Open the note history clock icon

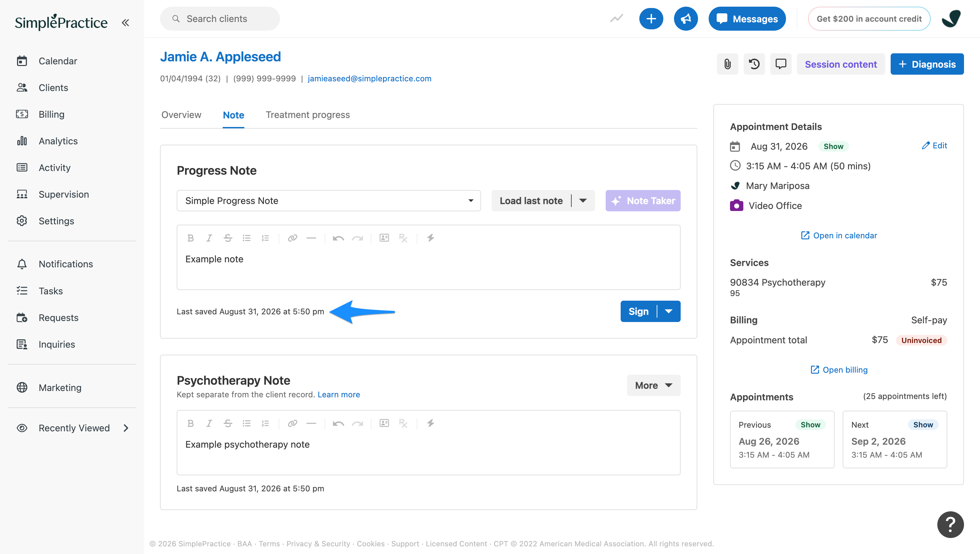pyautogui.click(x=754, y=64)
